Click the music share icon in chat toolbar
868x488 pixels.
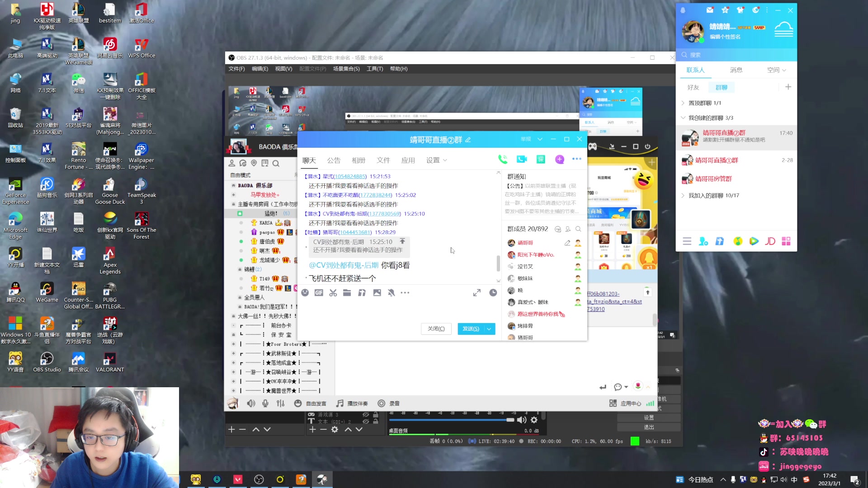click(362, 293)
